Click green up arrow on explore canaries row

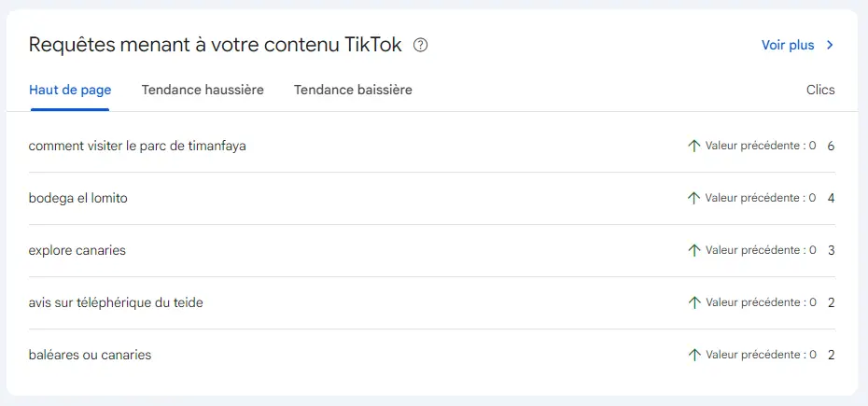[693, 250]
